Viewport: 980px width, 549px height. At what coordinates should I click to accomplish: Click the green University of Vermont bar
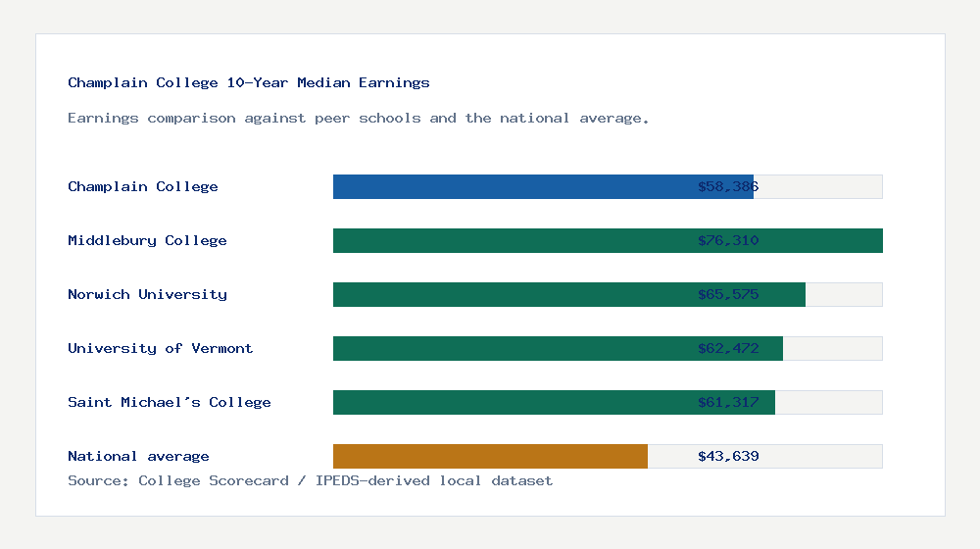tap(559, 348)
